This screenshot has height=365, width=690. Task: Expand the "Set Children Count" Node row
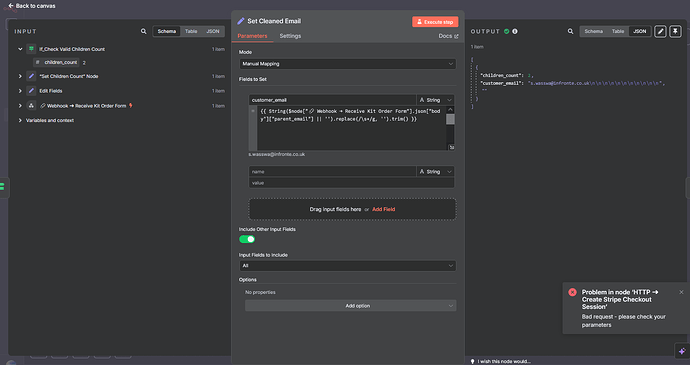[20, 76]
